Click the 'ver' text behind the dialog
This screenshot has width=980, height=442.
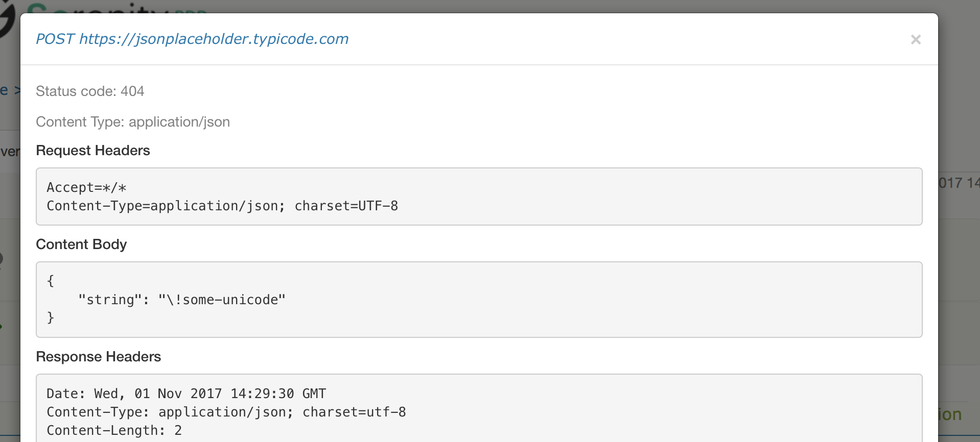click(10, 152)
